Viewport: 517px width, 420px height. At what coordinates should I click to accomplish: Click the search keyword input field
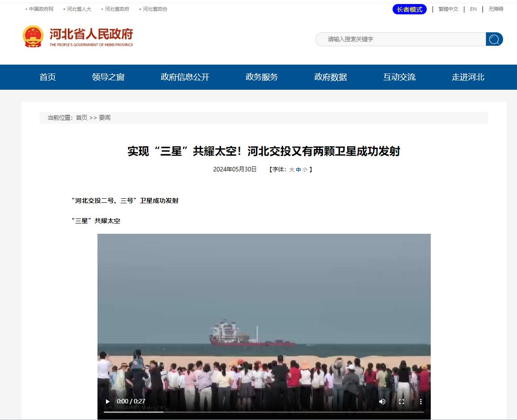click(401, 39)
